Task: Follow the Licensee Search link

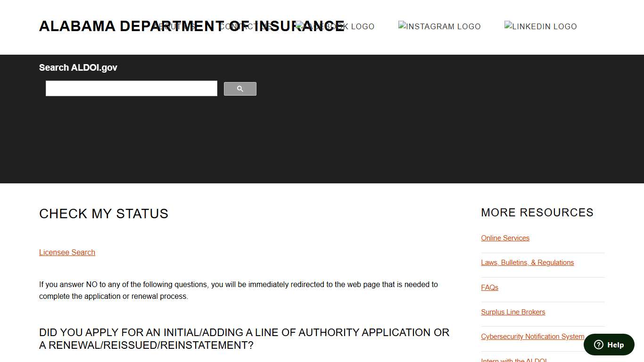Action: (67, 252)
